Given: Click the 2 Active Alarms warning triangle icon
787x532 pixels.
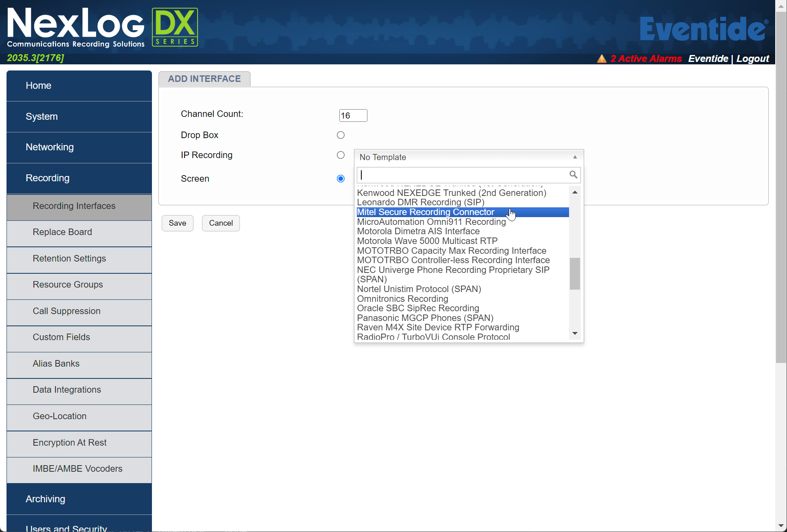Looking at the screenshot, I should coord(602,58).
